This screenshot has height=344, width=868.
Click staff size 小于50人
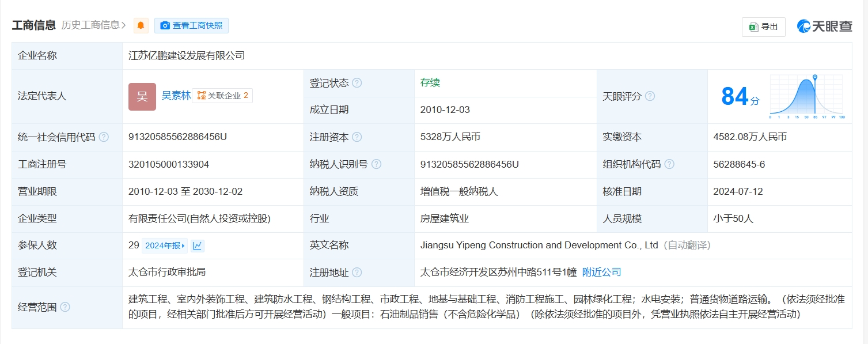coord(733,218)
